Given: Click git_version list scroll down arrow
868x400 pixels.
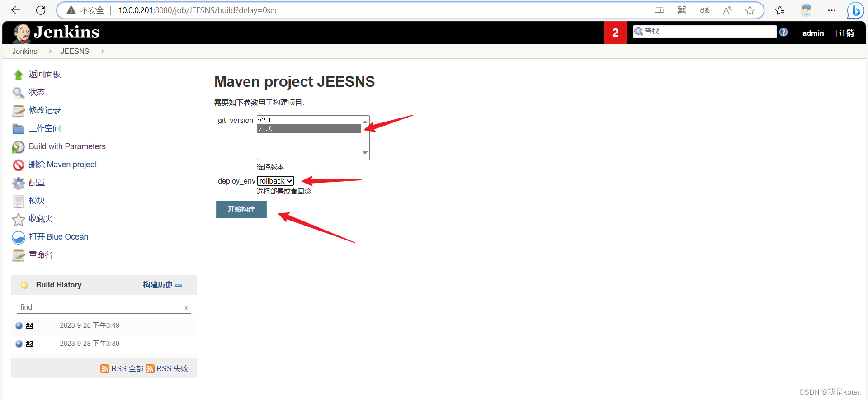Looking at the screenshot, I should [365, 153].
